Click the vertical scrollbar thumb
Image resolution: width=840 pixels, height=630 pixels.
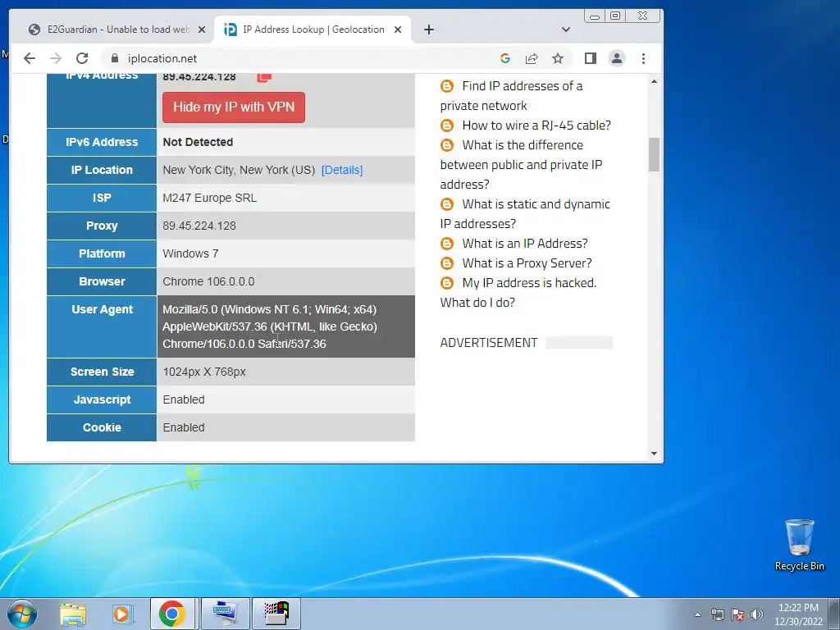[x=654, y=155]
